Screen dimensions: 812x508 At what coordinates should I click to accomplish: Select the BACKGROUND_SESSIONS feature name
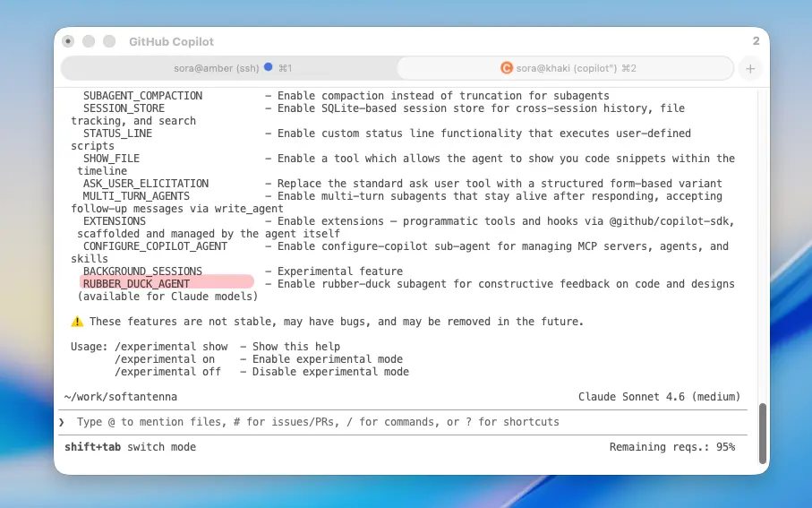point(142,271)
